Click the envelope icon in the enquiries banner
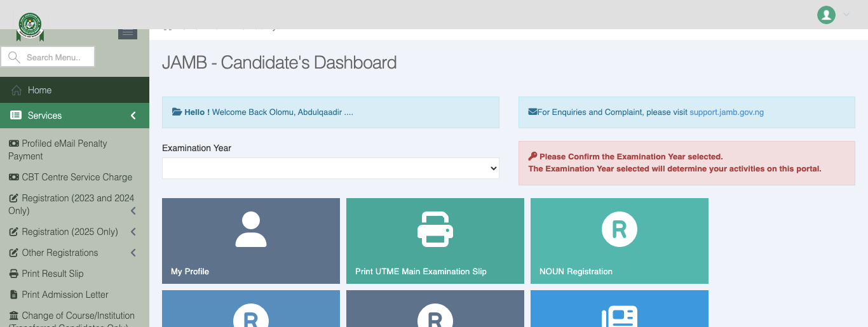This screenshot has width=868, height=327. [x=532, y=112]
